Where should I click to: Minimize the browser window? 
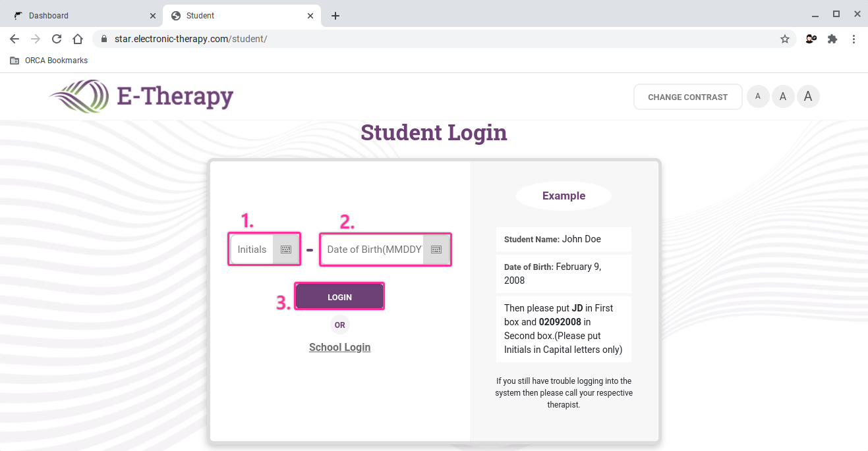[816, 14]
